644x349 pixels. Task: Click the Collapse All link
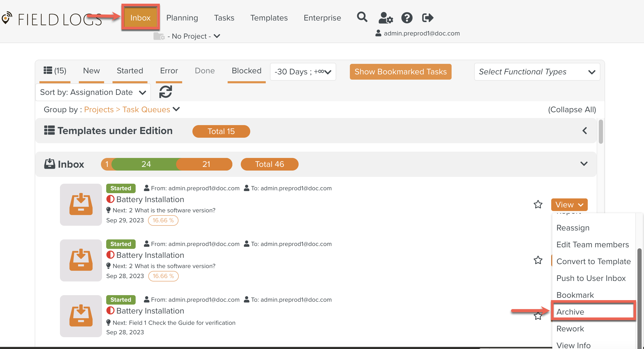pyautogui.click(x=572, y=110)
